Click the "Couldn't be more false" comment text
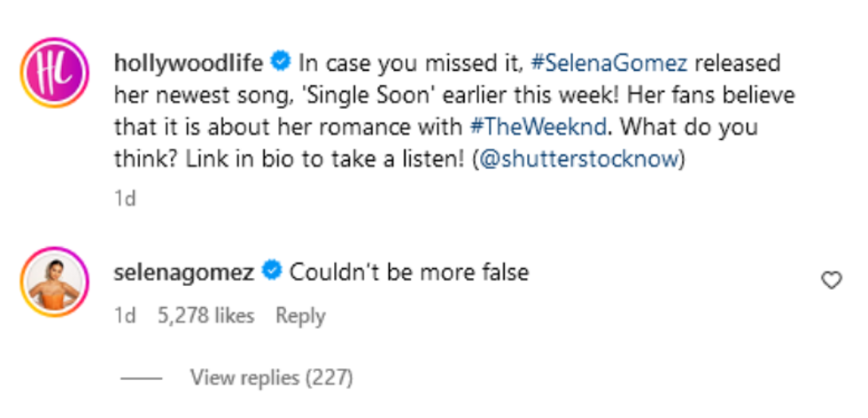The width and height of the screenshot is (868, 418). 408,272
